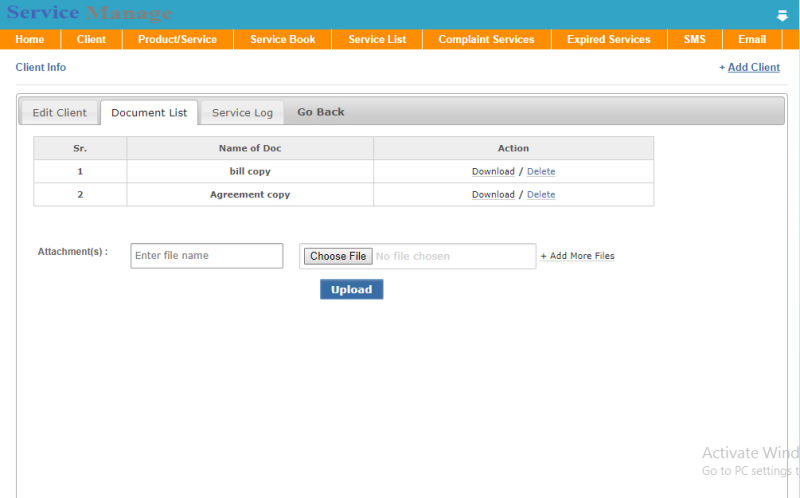Open Complaint Services page
Screen dimensions: 800x498
[x=486, y=39]
